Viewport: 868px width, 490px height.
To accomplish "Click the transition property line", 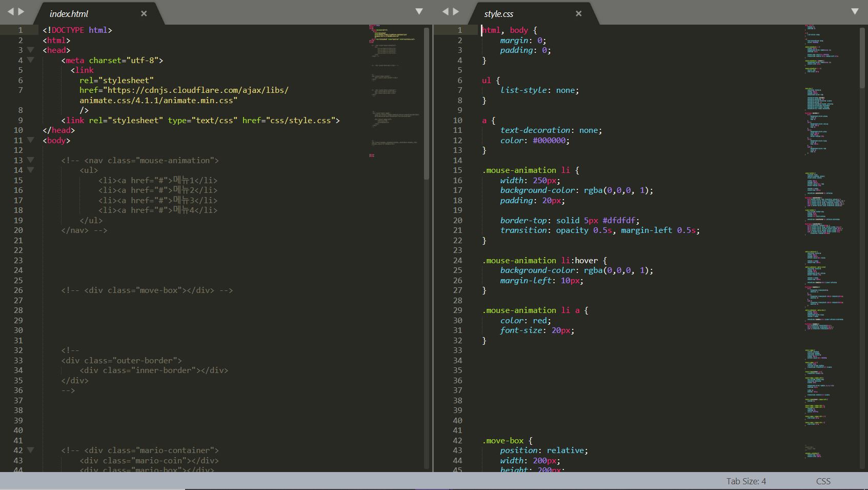I will [x=600, y=230].
